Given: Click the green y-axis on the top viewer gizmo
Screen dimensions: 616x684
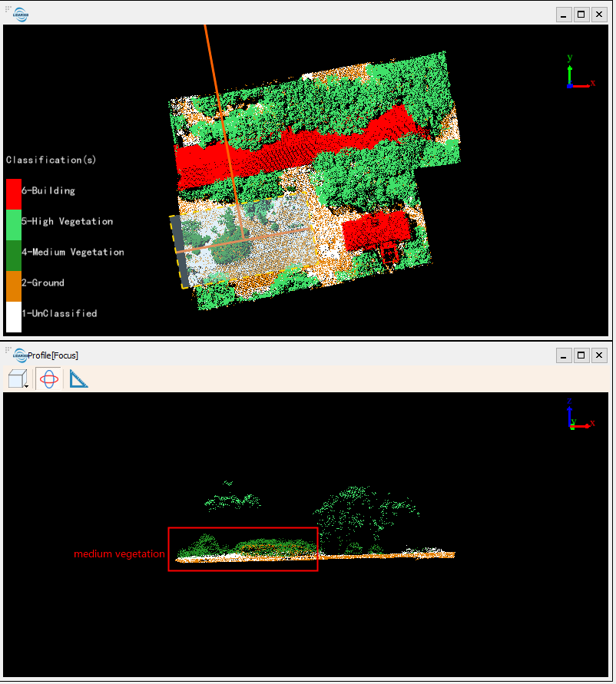Looking at the screenshot, I should click(568, 72).
